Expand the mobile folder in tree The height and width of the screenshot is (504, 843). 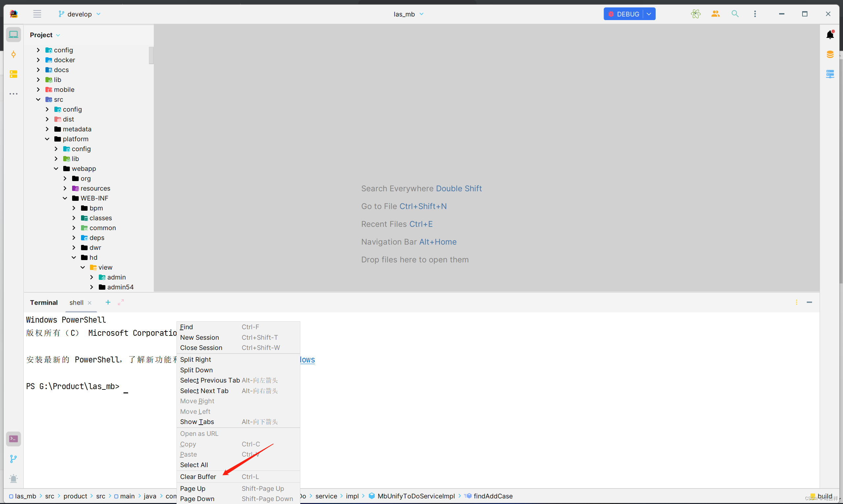tap(39, 90)
